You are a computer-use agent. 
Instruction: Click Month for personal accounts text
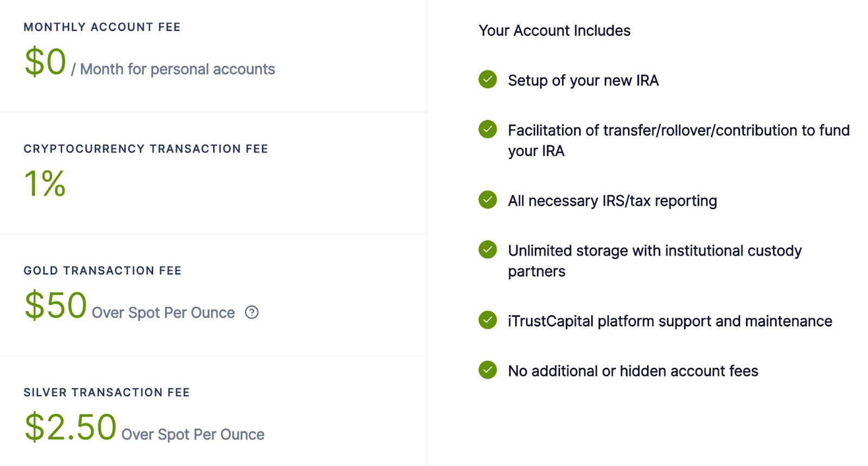pos(177,69)
